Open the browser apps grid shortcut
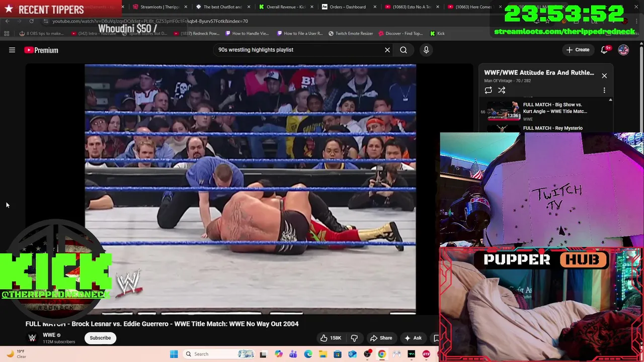The width and height of the screenshot is (644, 362). tap(7, 33)
